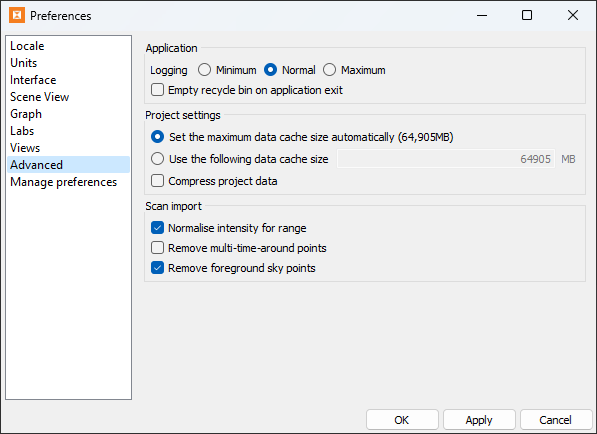597x434 pixels.
Task: Apply the preference changes
Action: (479, 420)
